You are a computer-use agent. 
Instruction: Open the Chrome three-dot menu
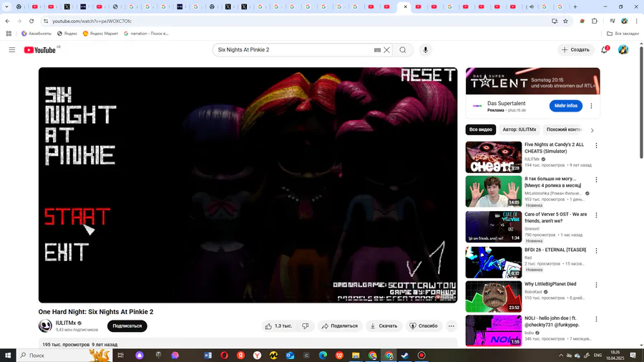[x=636, y=21]
